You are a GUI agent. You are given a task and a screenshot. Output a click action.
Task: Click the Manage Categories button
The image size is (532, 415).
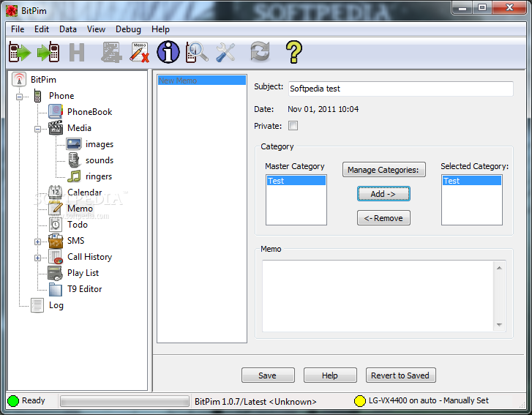point(383,170)
